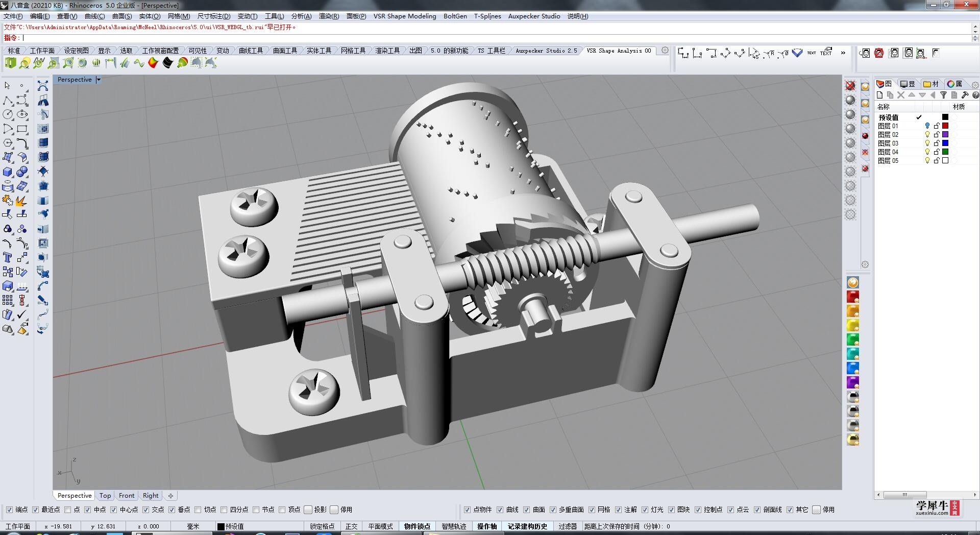Select the polyline tool in left toolbar

coord(8,100)
